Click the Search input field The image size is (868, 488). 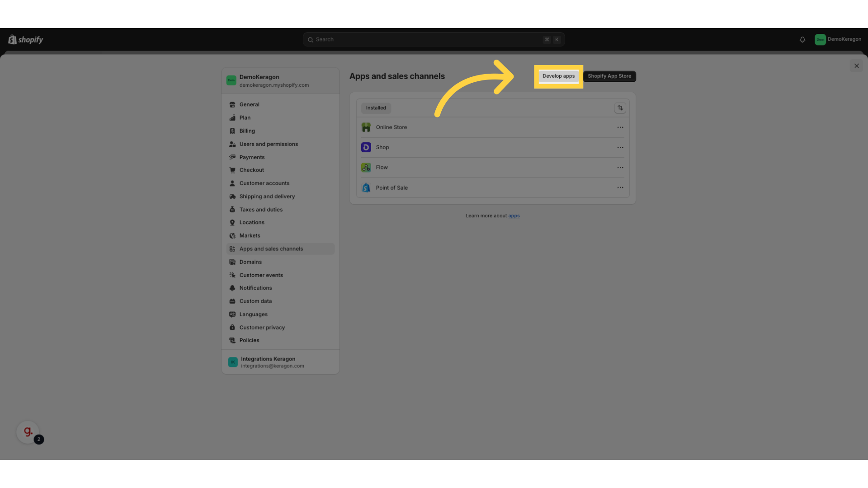[434, 40]
